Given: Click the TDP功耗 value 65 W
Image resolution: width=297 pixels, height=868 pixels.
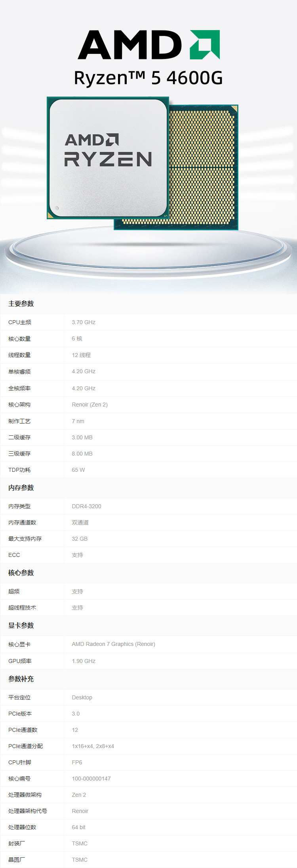Looking at the screenshot, I should (x=78, y=470).
